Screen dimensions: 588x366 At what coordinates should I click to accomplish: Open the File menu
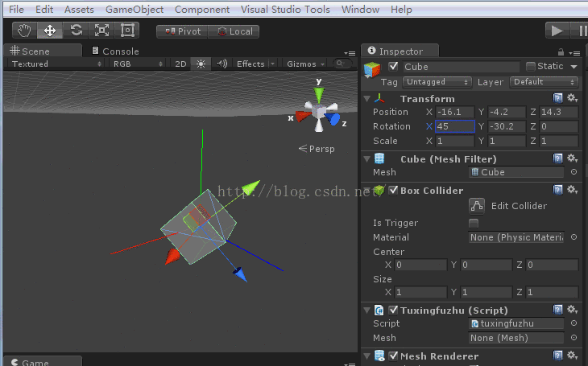tap(16, 10)
